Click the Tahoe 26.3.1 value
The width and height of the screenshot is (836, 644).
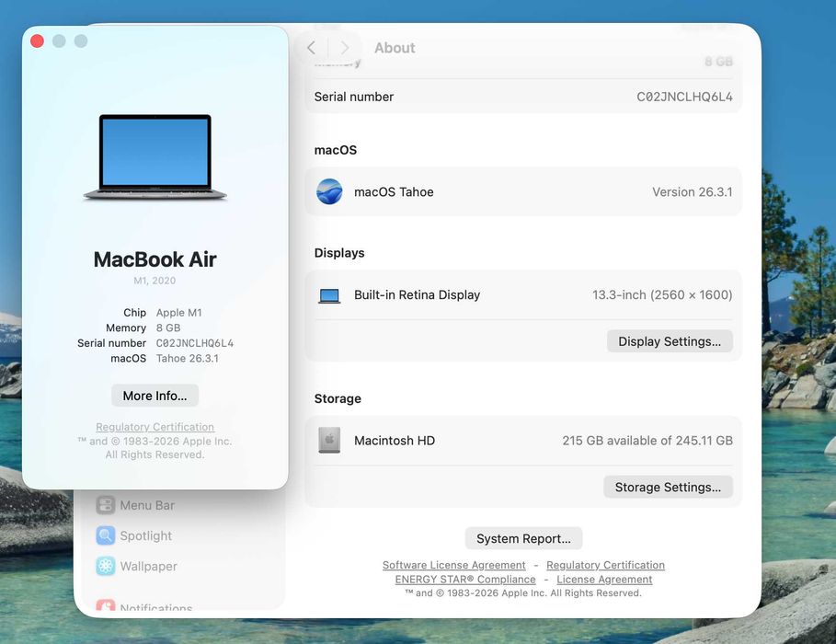[x=187, y=358]
